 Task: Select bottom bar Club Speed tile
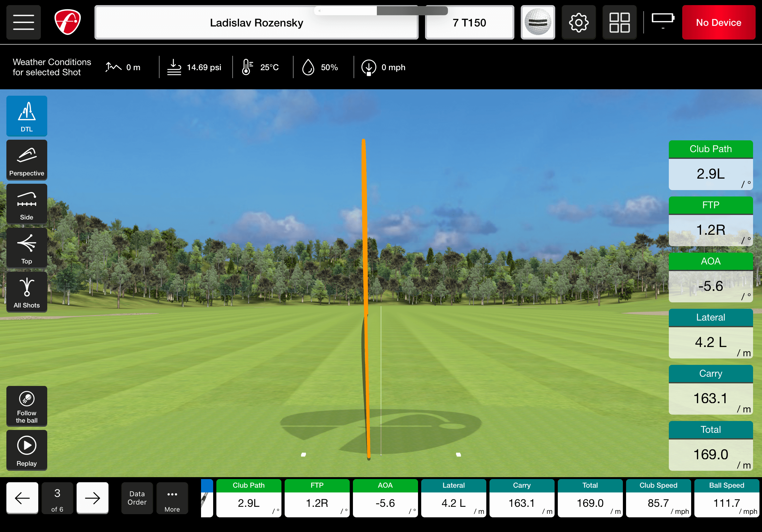click(658, 498)
